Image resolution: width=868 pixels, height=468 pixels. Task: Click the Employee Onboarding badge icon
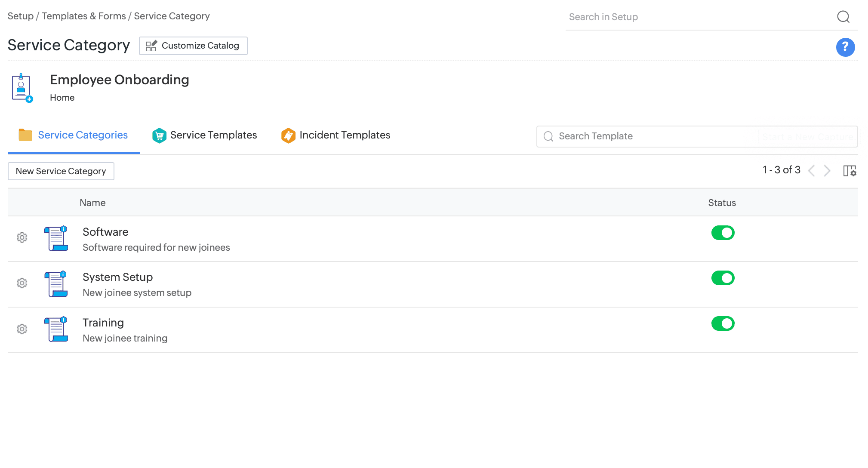(22, 87)
